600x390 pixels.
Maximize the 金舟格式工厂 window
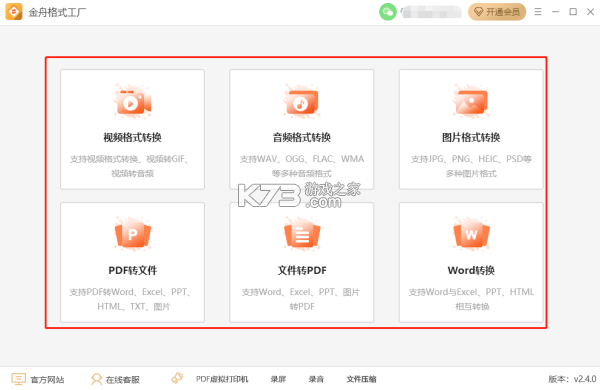(573, 12)
